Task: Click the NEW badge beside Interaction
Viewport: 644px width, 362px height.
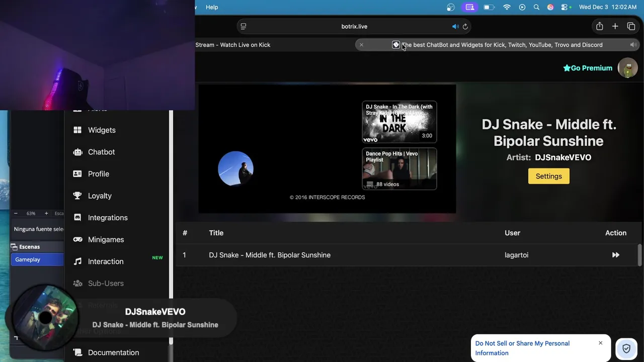Action: click(157, 257)
